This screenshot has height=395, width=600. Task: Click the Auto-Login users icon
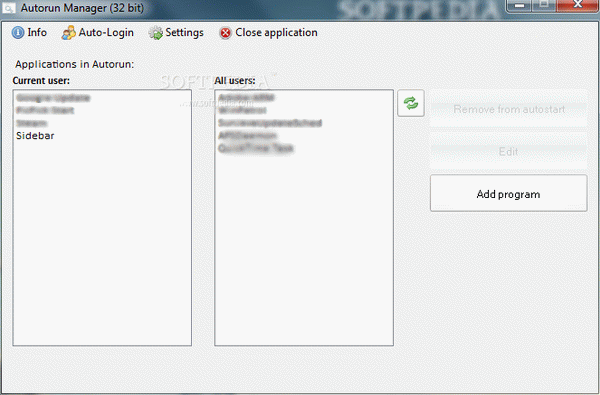click(x=68, y=33)
